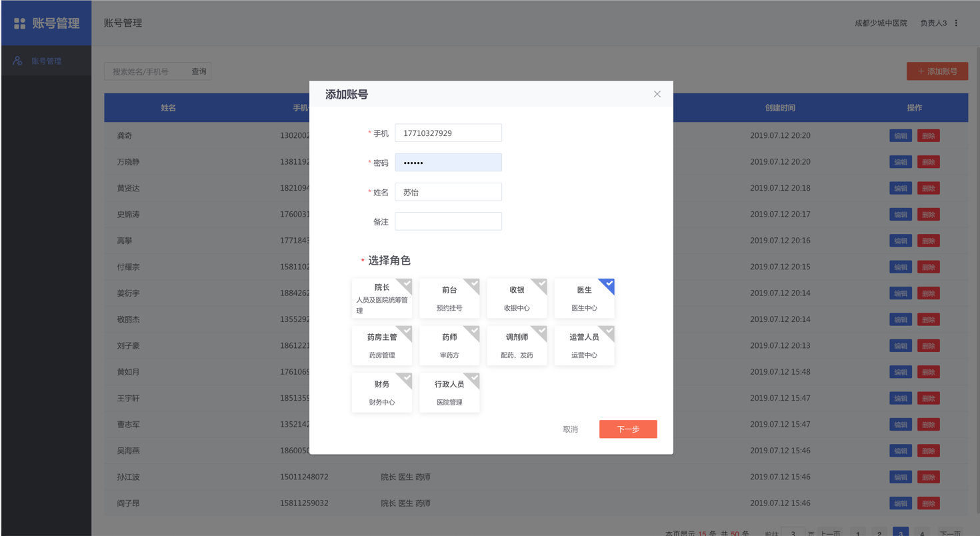Choose the 收银 role card
This screenshot has height=536, width=980.
(517, 298)
